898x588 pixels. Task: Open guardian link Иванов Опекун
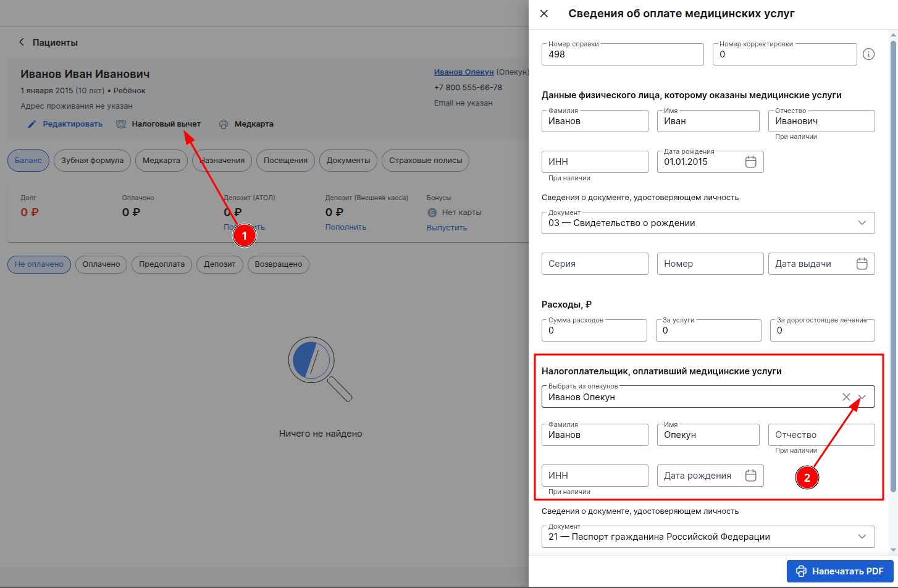[x=464, y=72]
